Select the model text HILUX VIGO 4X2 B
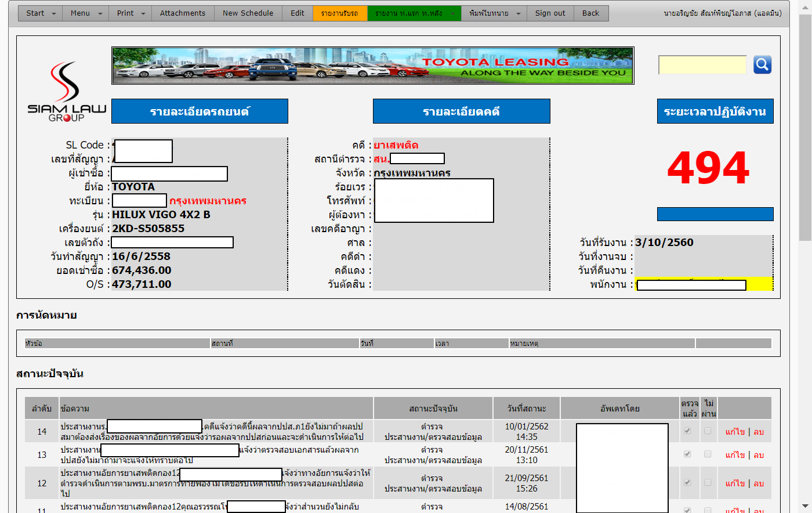812x513 pixels. point(161,215)
